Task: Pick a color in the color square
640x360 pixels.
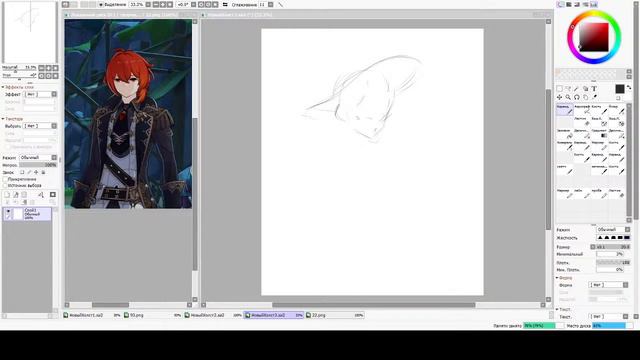Action: coord(594,37)
